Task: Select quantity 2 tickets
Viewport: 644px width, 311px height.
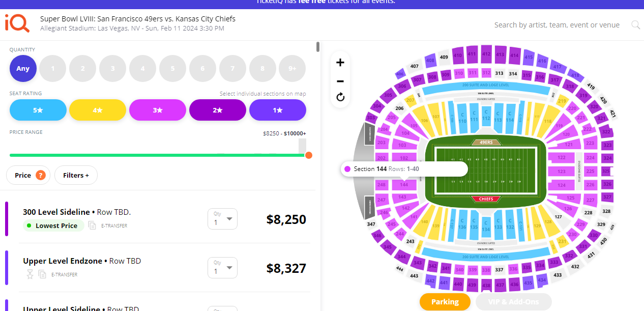Action: [x=82, y=69]
